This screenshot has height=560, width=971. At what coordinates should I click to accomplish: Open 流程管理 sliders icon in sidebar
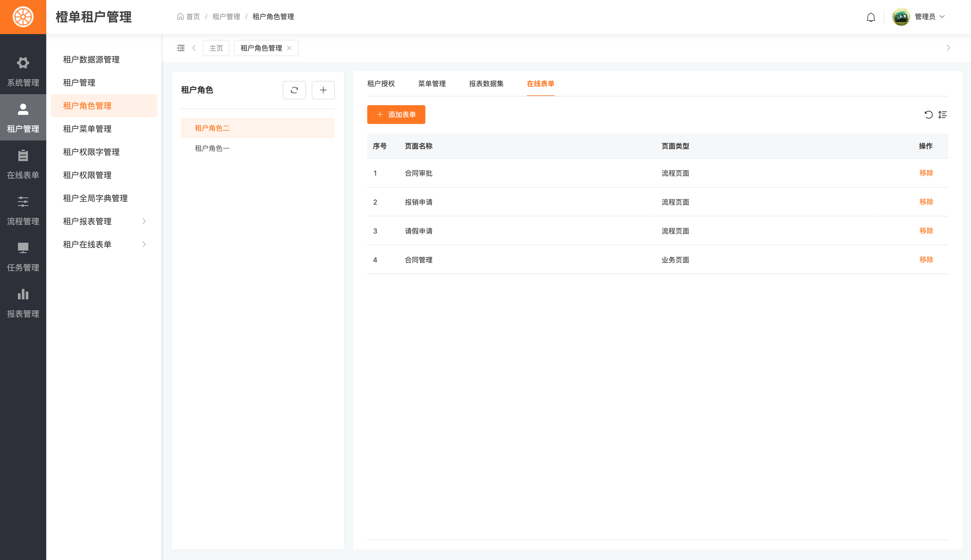click(x=23, y=202)
